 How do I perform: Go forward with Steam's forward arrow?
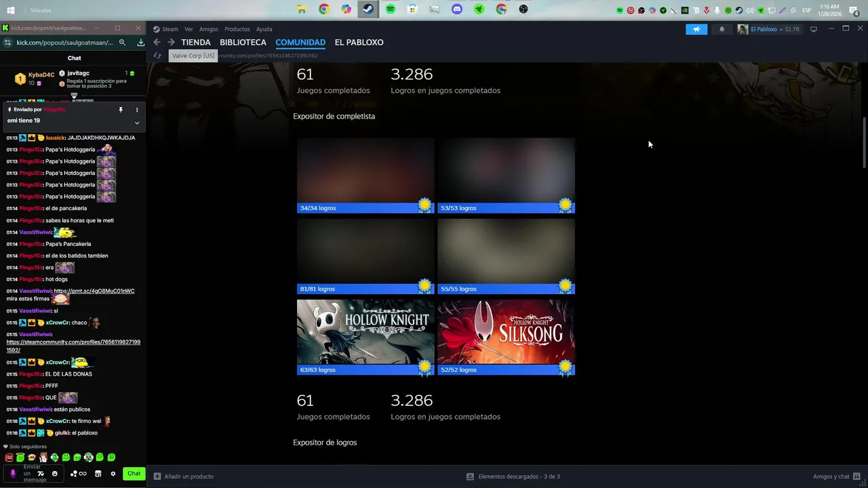point(172,42)
